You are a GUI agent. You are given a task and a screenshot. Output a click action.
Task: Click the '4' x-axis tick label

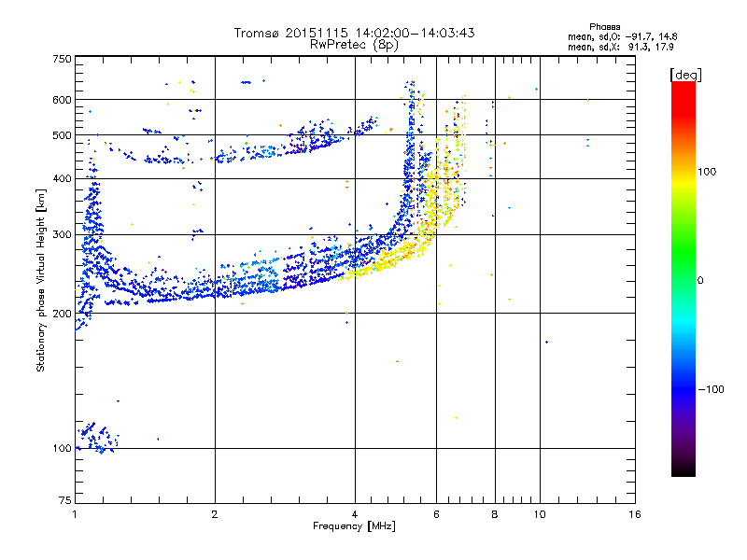coord(355,514)
